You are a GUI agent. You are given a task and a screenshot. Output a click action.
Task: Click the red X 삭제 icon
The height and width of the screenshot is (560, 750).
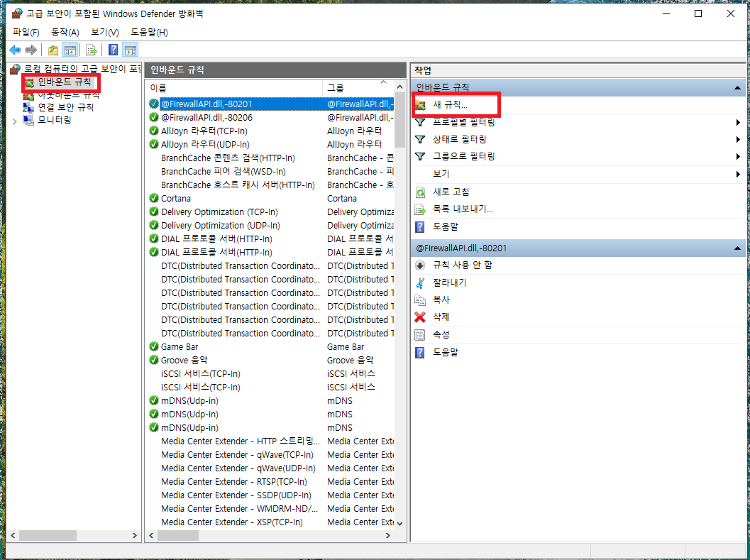(x=420, y=317)
